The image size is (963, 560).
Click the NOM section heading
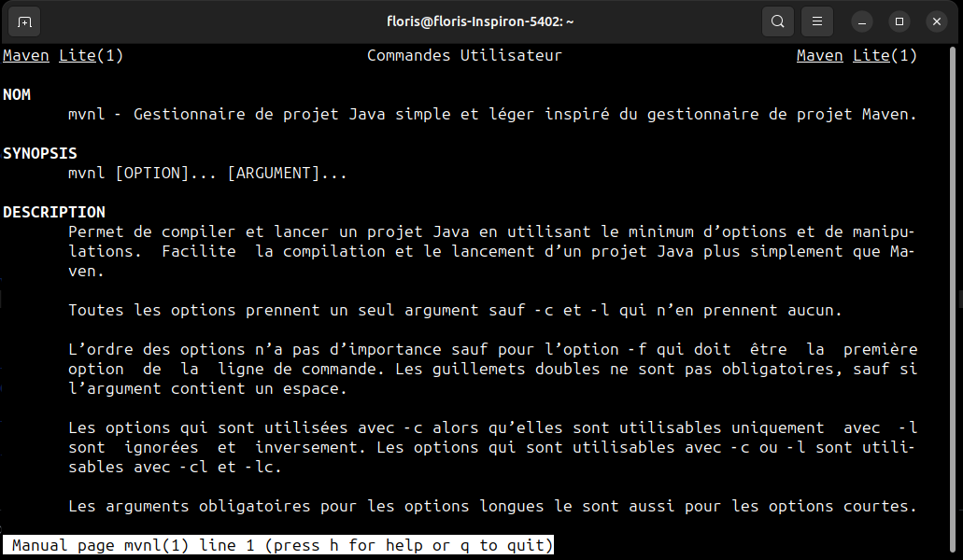(x=16, y=94)
